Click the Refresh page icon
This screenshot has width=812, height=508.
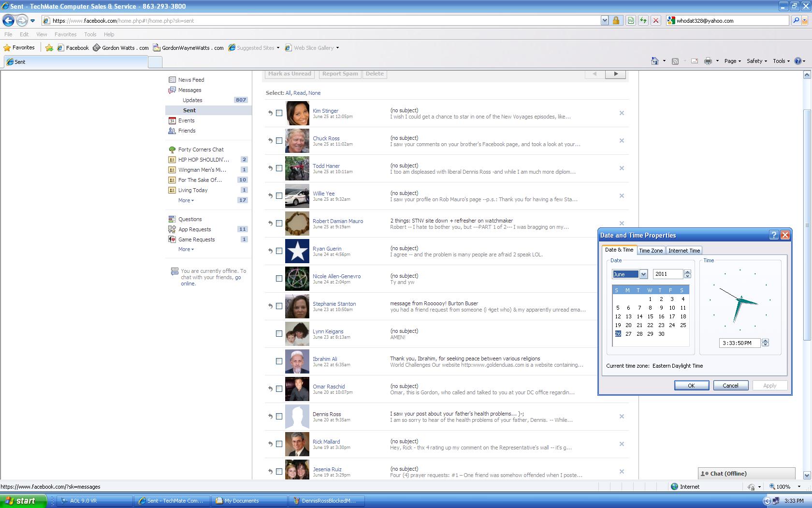[x=643, y=20]
